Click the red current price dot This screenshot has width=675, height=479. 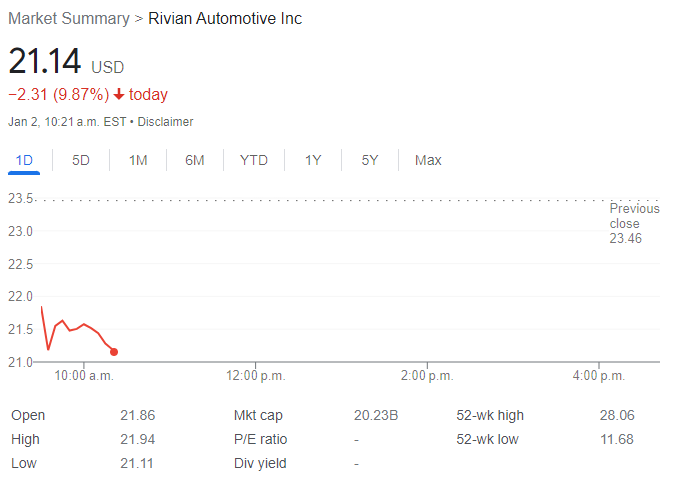coord(114,352)
